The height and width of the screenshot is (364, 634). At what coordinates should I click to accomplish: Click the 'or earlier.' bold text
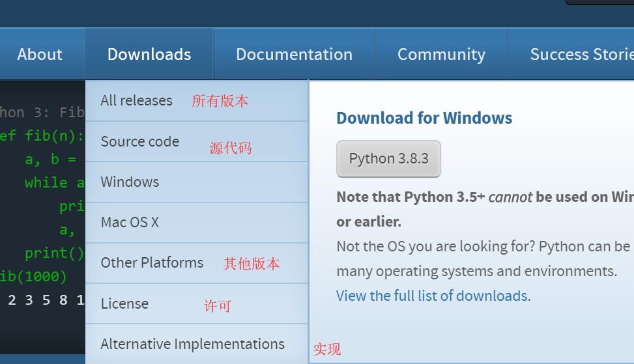369,222
